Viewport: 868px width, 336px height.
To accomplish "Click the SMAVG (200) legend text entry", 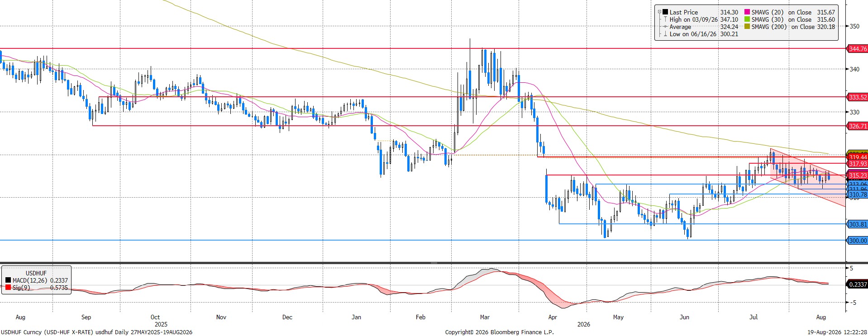I will coord(793,27).
